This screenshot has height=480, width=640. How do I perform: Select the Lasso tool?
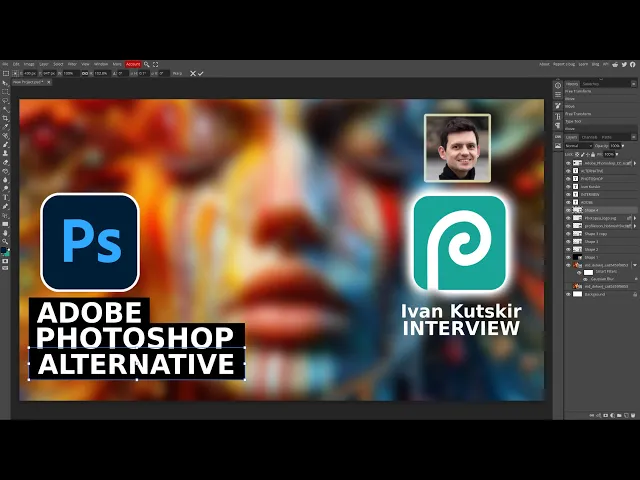point(5,101)
